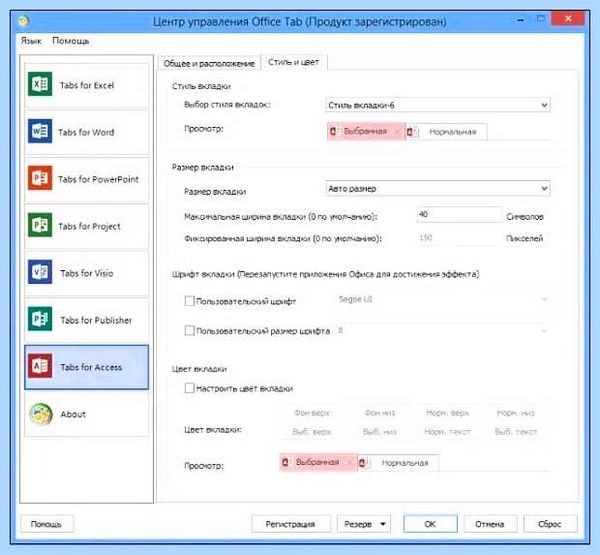Screen dimensions: 600x555
Task: Enable Пользовательский размер шрифта checkbox
Action: pos(189,330)
